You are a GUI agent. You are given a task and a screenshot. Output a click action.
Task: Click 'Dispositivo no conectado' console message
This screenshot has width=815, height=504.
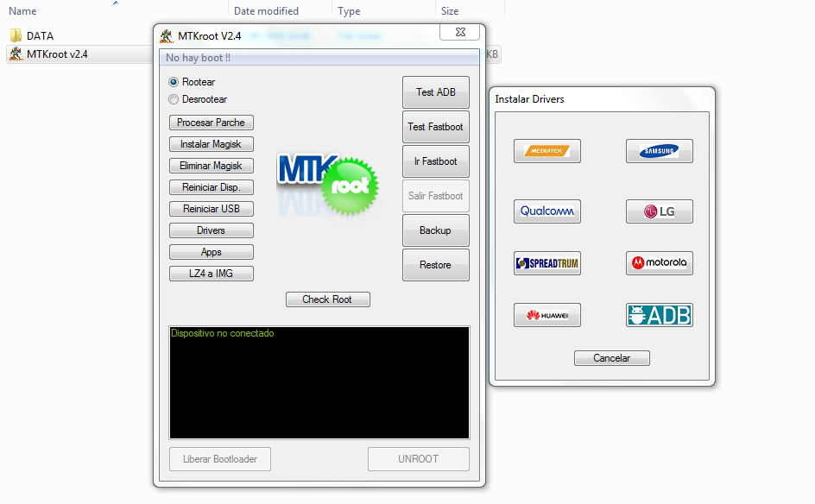223,334
